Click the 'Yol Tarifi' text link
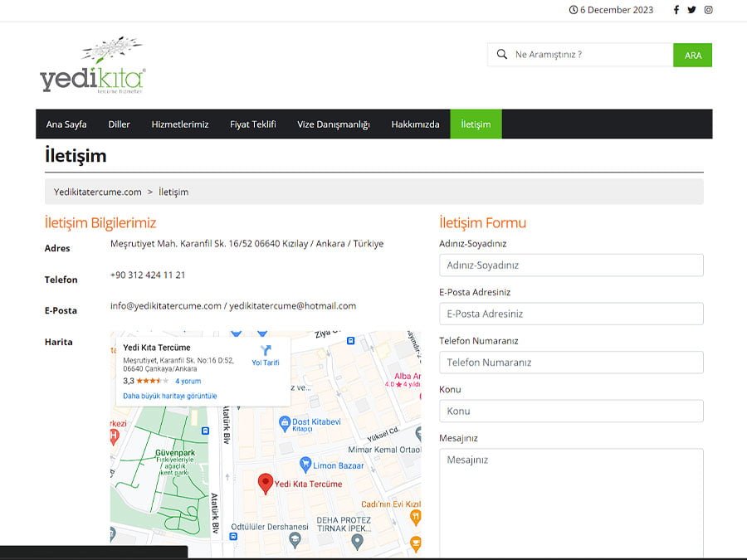Viewport: 747px width, 560px height. click(x=266, y=363)
